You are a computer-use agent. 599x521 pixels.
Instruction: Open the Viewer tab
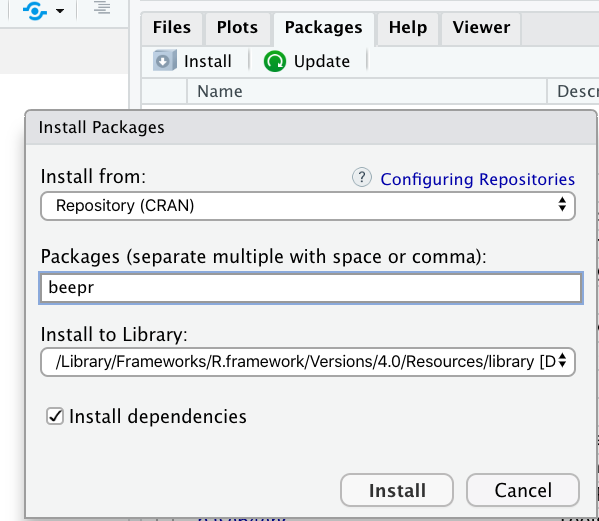coord(481,28)
